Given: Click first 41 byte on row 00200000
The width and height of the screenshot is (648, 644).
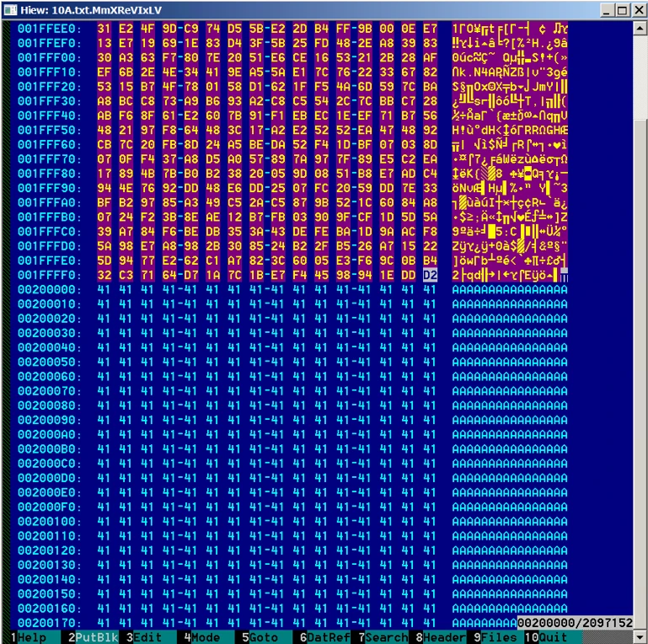Looking at the screenshot, I should (x=104, y=289).
